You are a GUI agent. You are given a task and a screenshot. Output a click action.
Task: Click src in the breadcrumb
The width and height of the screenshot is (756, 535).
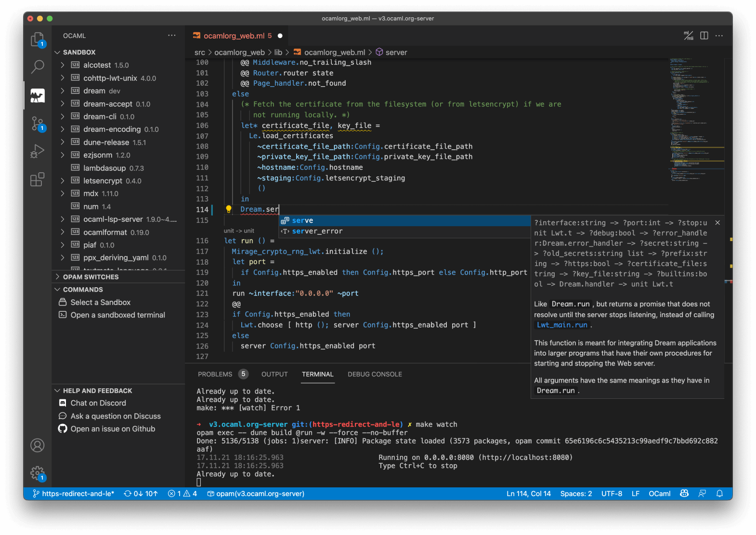pyautogui.click(x=199, y=52)
